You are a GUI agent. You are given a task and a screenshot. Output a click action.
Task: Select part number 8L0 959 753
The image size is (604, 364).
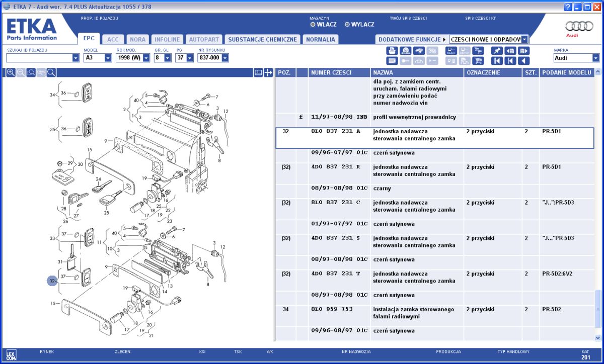point(332,310)
